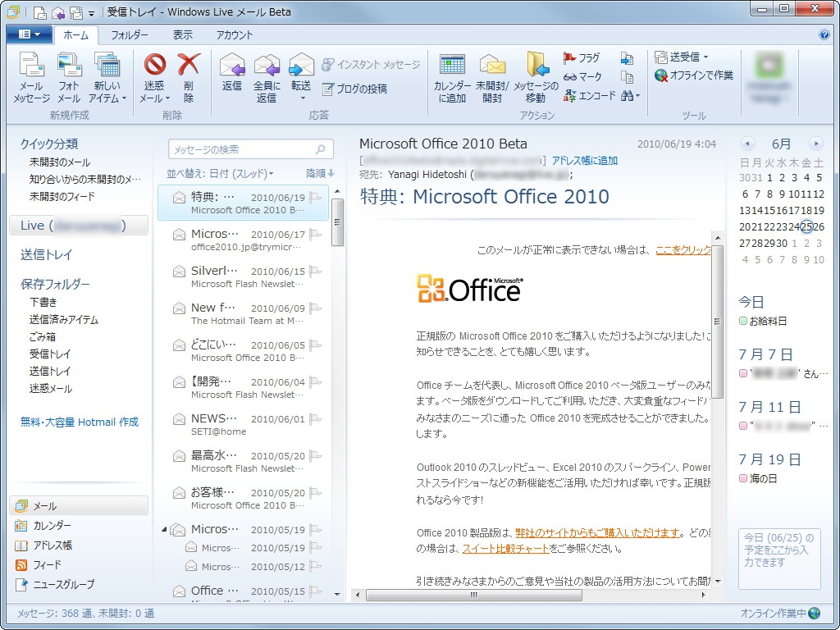
Task: Open the 下書き folder
Action: pos(43,302)
